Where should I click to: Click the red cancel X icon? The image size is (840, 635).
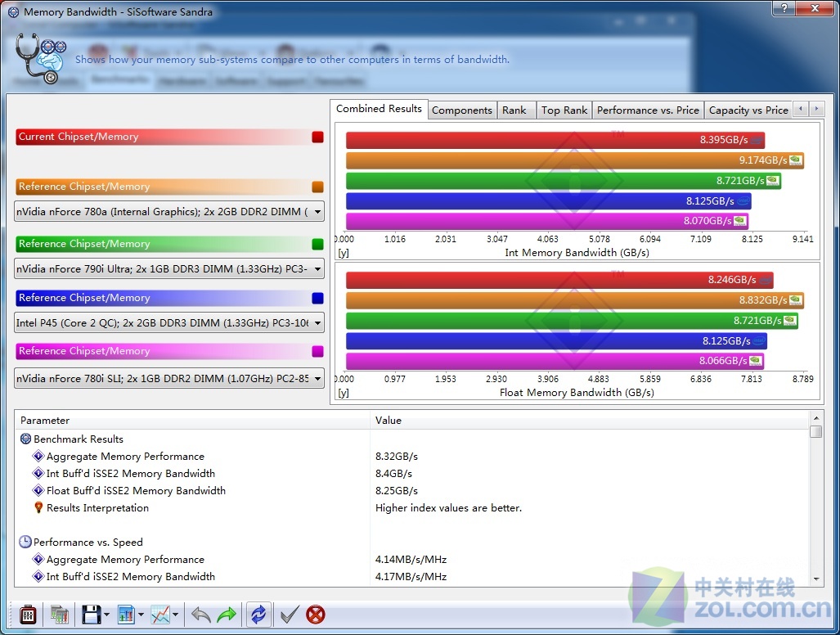point(316,615)
